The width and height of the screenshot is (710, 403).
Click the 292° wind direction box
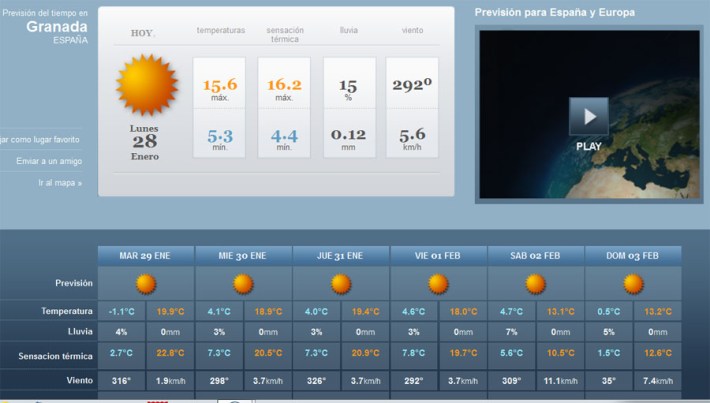coord(414,87)
